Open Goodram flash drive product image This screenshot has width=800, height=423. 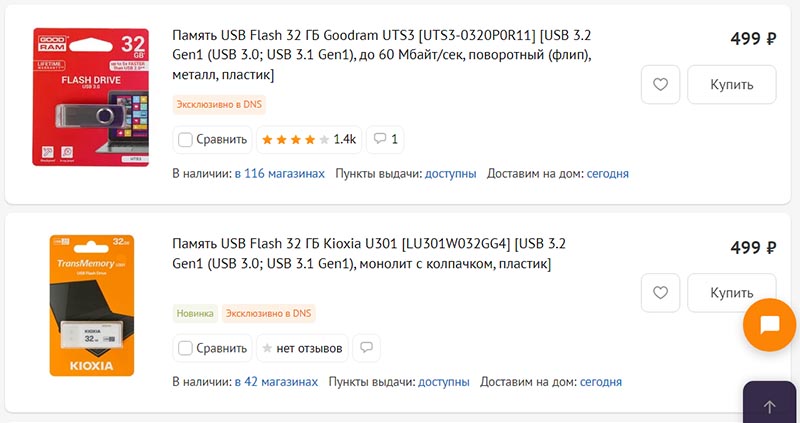tap(90, 97)
